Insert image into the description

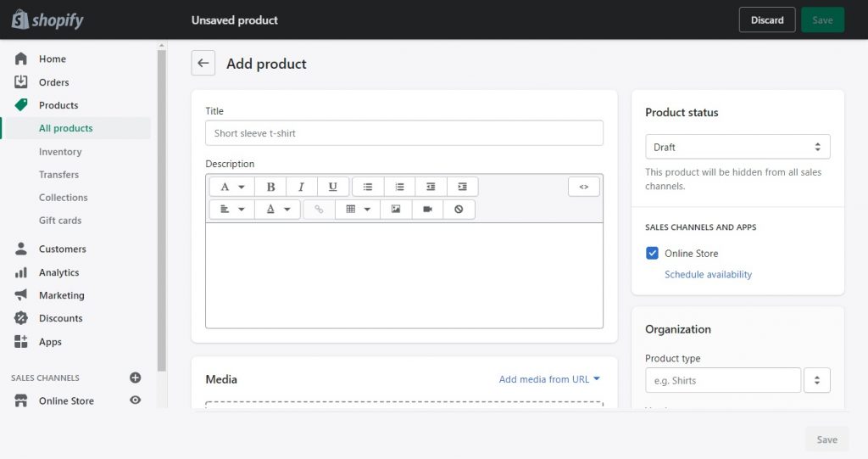396,209
